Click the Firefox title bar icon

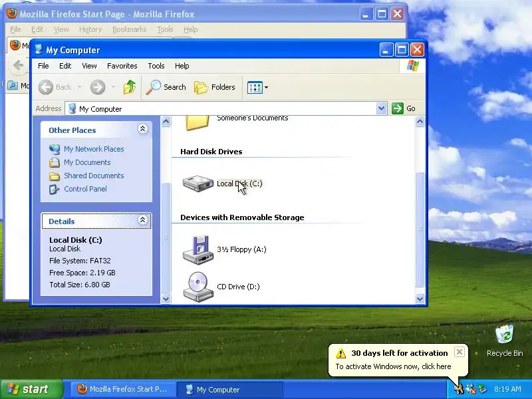12,13
